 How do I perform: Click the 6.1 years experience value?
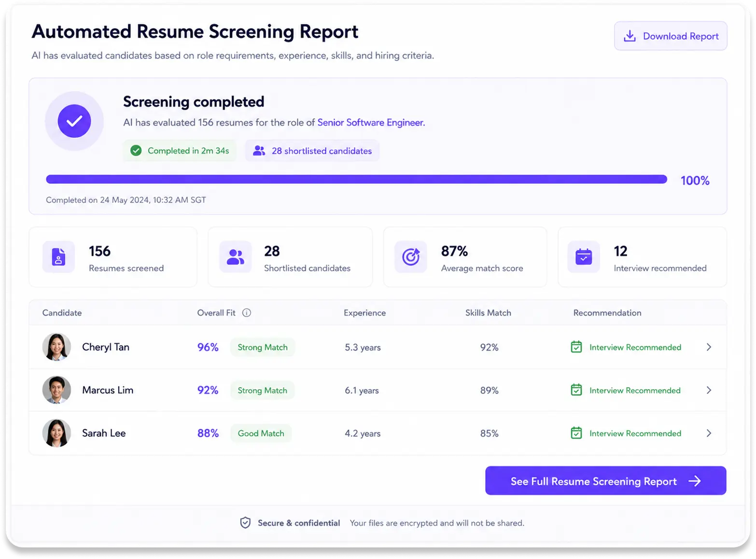(x=362, y=391)
